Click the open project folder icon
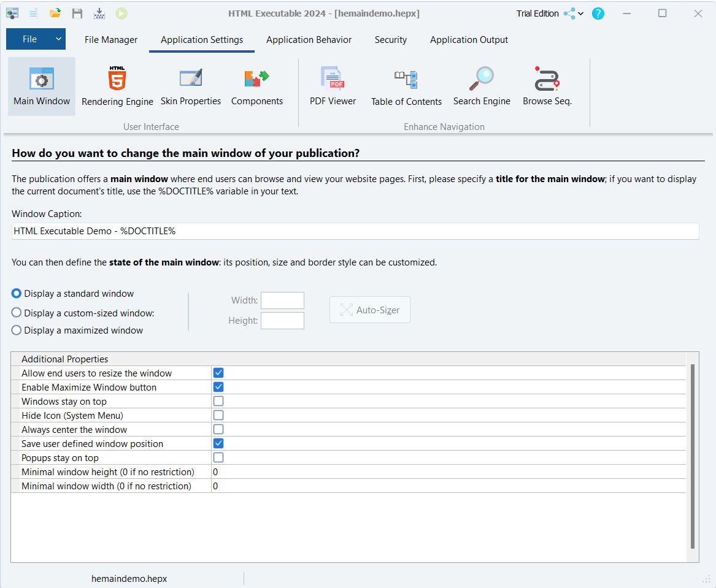Image resolution: width=716 pixels, height=588 pixels. click(55, 13)
